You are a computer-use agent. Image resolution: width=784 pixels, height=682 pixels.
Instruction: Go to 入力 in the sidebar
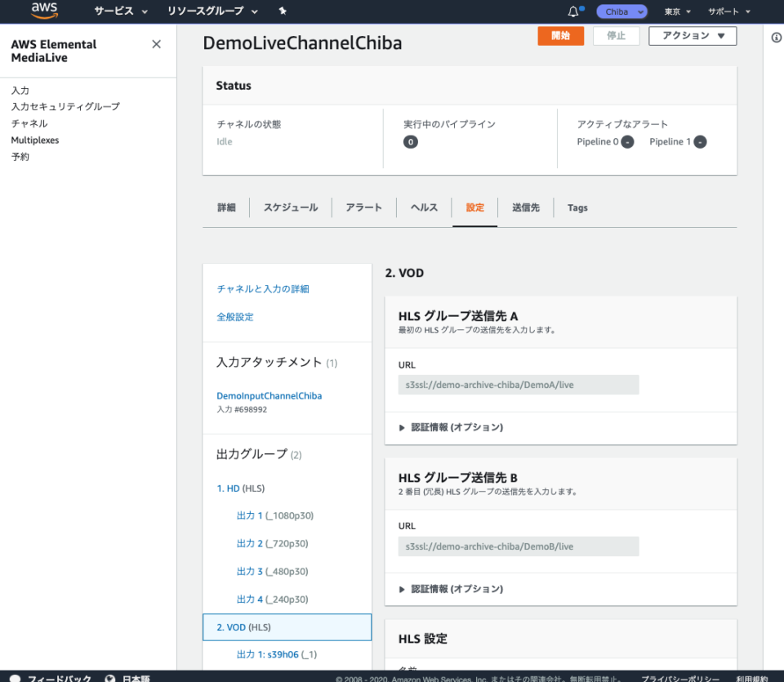pos(20,91)
